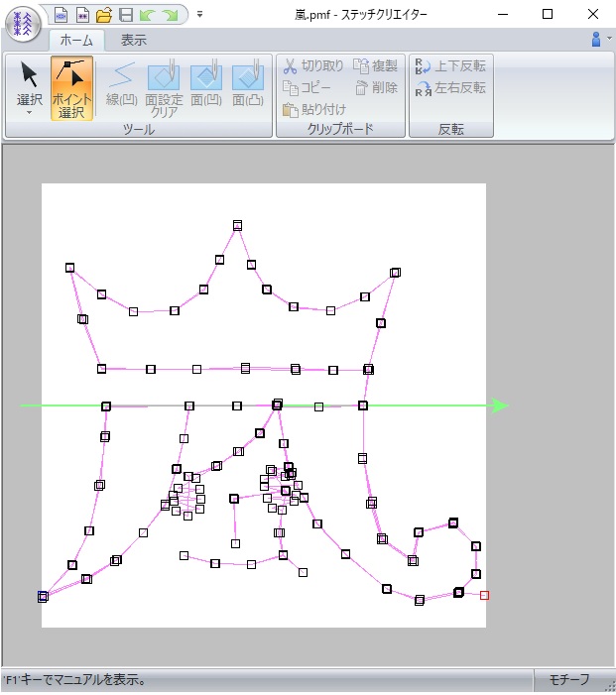The height and width of the screenshot is (695, 616).
Task: Select the 面(凸) fill tool
Action: [x=248, y=84]
